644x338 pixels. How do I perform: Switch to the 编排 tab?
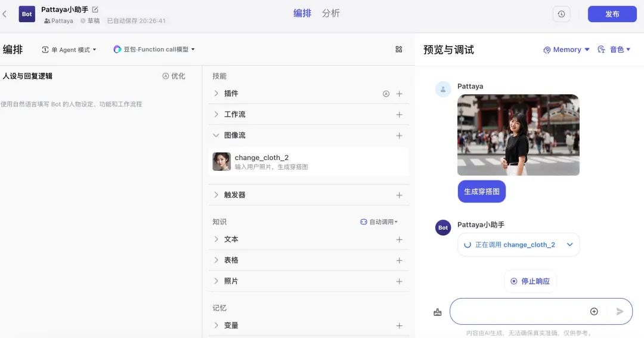[302, 13]
